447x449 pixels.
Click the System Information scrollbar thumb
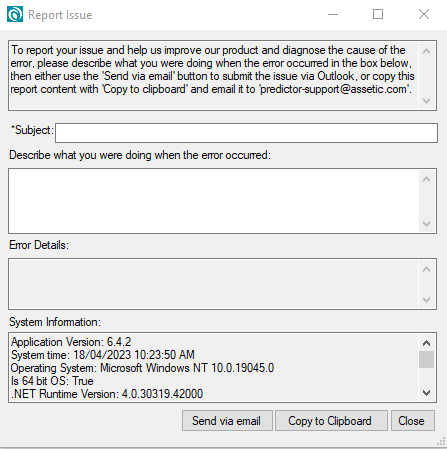[426, 359]
